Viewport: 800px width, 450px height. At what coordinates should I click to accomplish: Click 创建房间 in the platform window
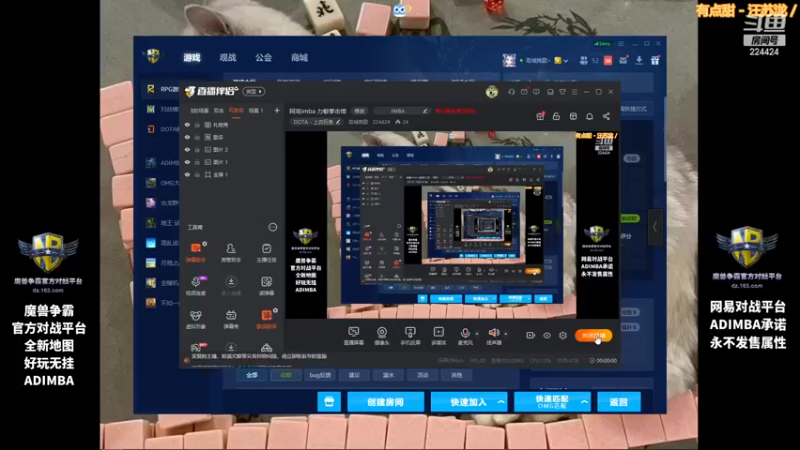(x=385, y=402)
